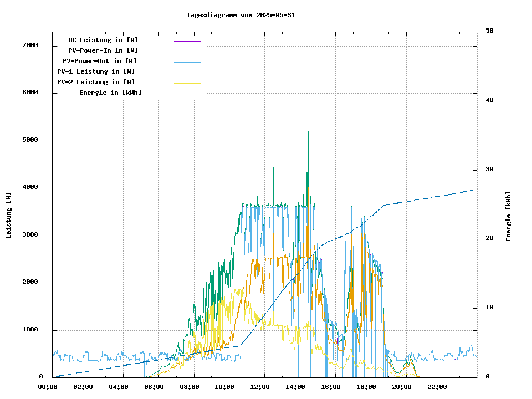The width and height of the screenshot is (532, 399).
Task: Click the Energie [kWh] right axis title
Action: tap(508, 216)
